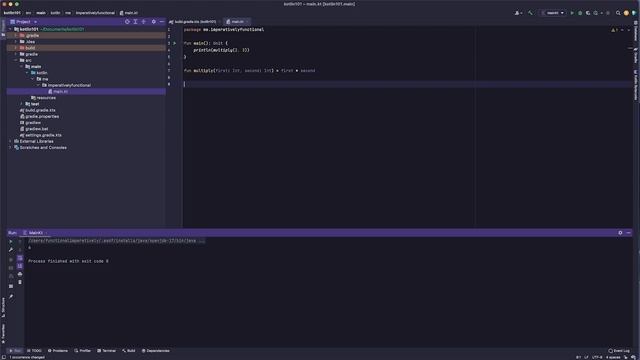The width and height of the screenshot is (640, 360).
Task: Minimize the Run tool window
Action: pyautogui.click(x=629, y=233)
